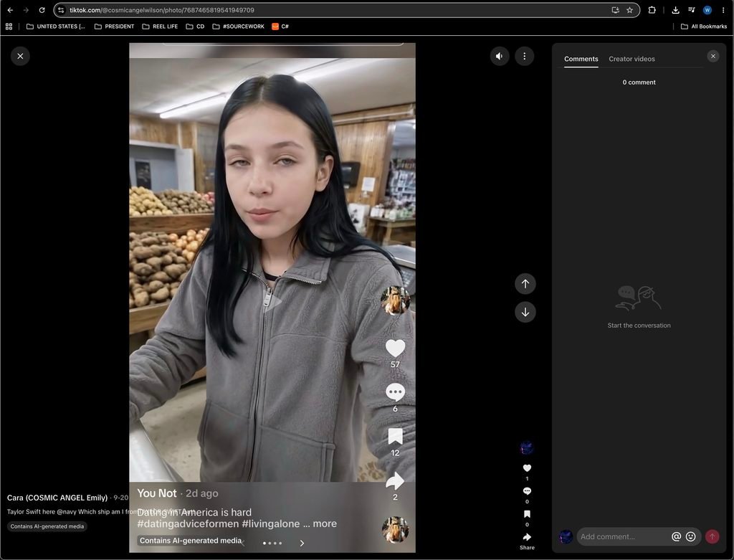Mute the post audio with speaker icon
Image resolution: width=734 pixels, height=560 pixels.
(500, 56)
